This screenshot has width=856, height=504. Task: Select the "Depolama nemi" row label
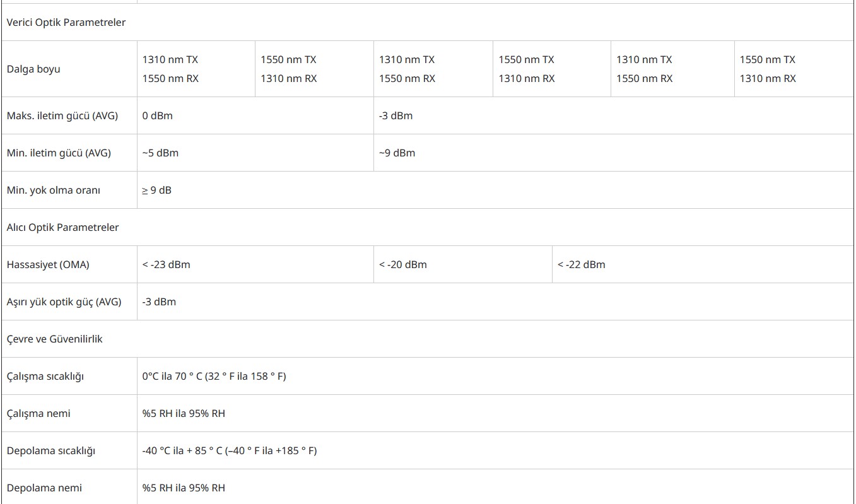coord(44,488)
